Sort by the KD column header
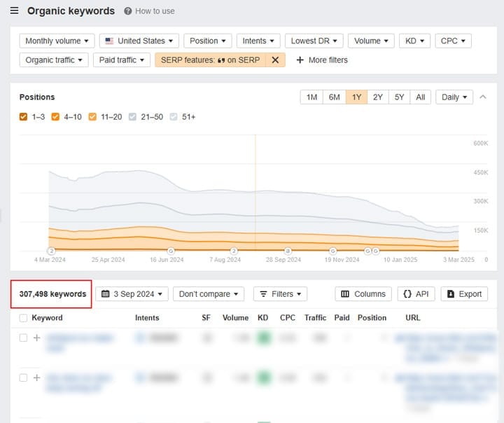 coord(262,318)
